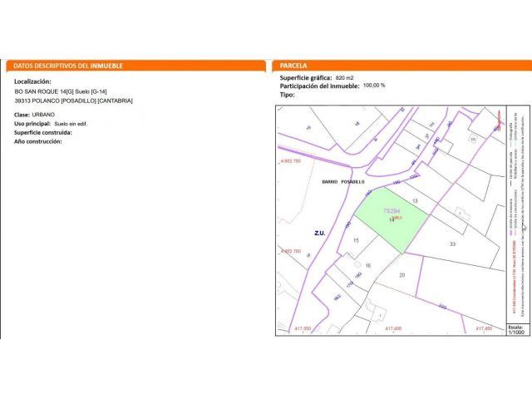Image resolution: width=532 pixels, height=399 pixels.
Task: Click the '4.802.700' coordinate label
Action: point(291,251)
